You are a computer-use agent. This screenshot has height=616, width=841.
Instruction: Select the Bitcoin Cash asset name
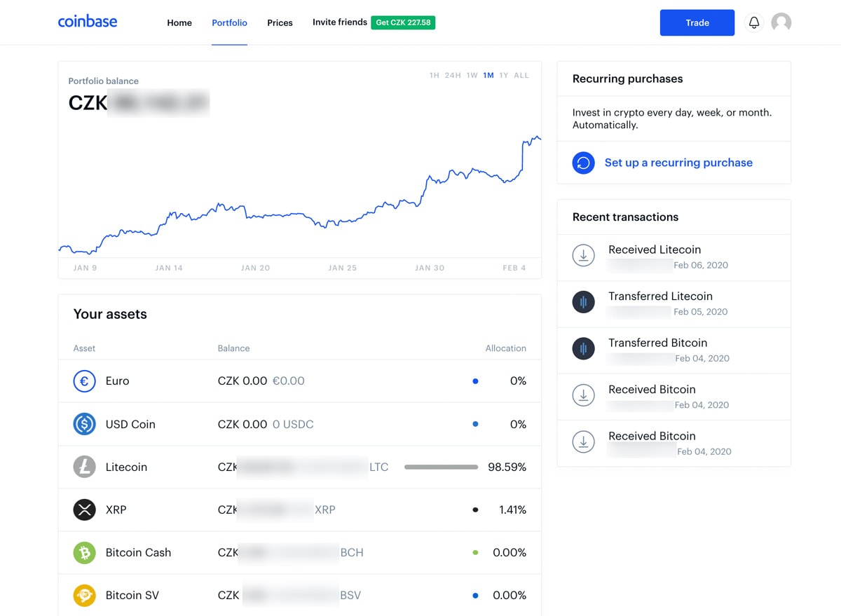click(138, 552)
